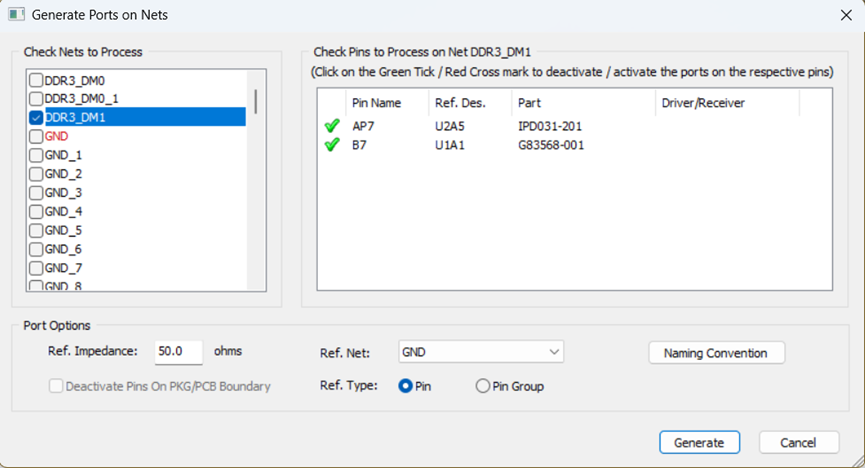Enable the GND net checkbox

tap(36, 136)
